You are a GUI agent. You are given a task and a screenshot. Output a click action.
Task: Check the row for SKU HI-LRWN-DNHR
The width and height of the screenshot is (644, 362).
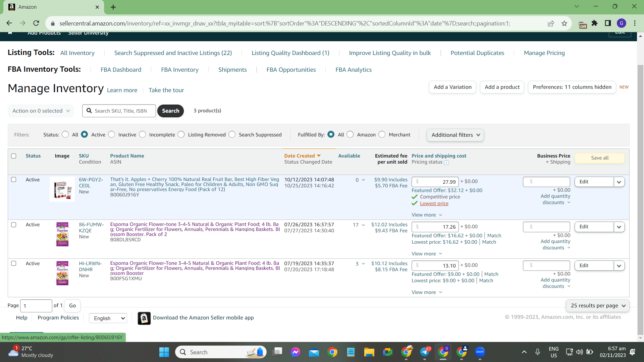coord(14,263)
